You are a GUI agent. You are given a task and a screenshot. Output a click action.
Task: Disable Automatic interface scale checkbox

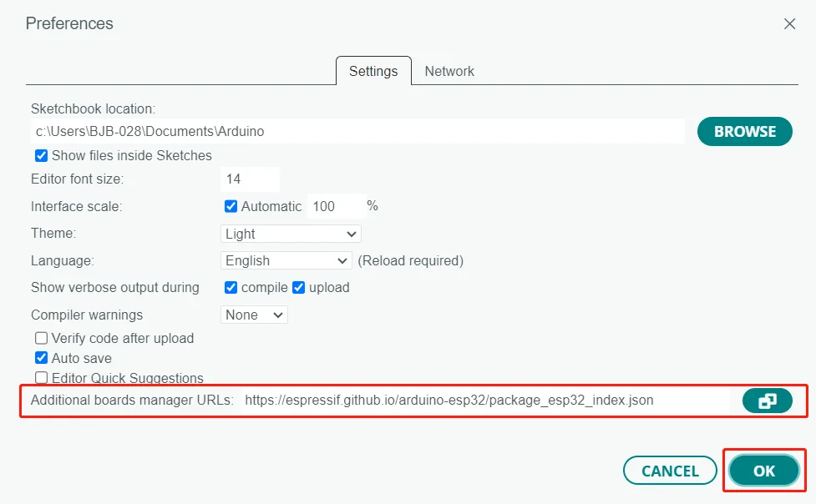click(231, 206)
